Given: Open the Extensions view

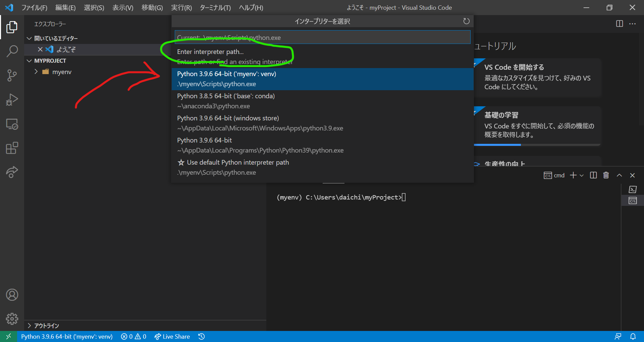Looking at the screenshot, I should pos(12,148).
